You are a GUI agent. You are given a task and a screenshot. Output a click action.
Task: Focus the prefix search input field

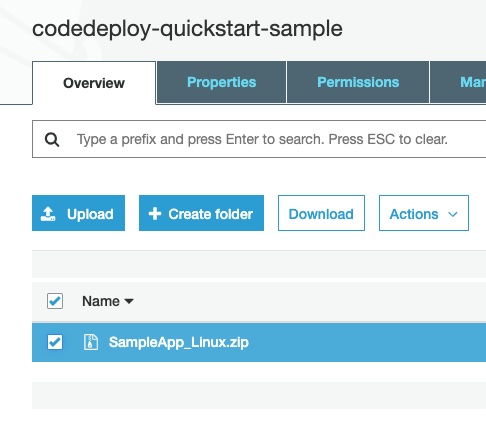pos(259,139)
